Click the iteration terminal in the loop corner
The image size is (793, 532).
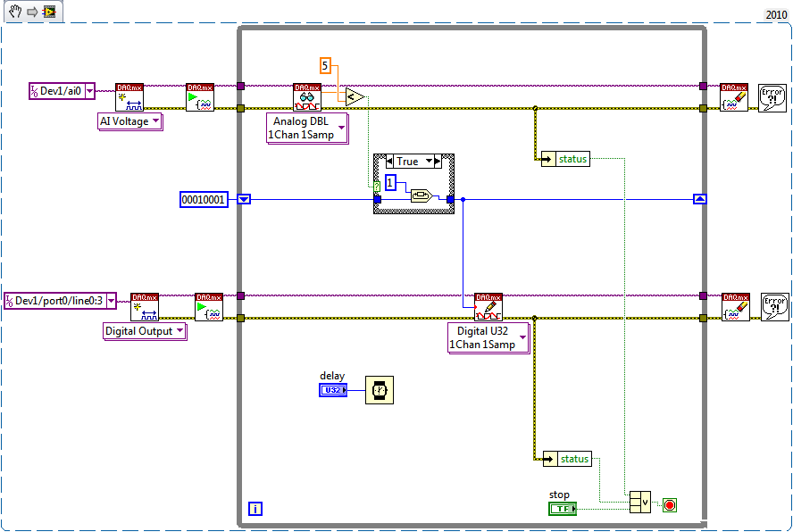[x=255, y=507]
